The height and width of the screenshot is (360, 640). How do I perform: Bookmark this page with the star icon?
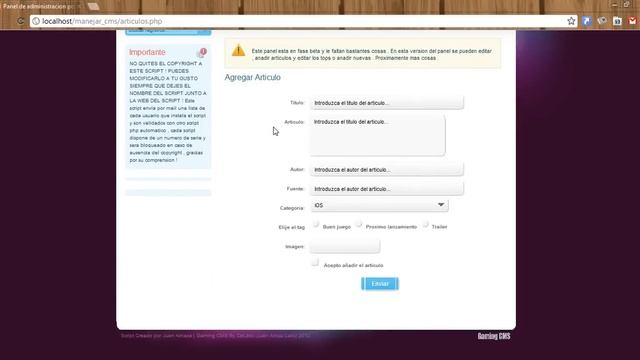click(x=571, y=21)
